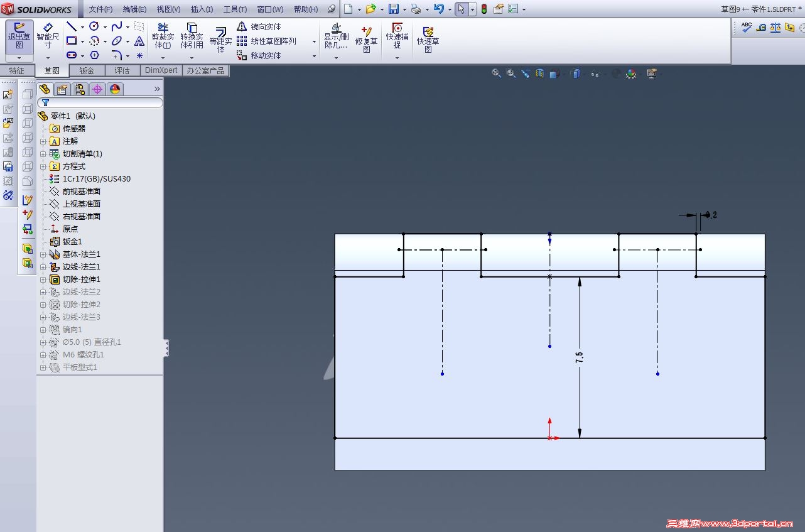Open the DisplayManager color-wheel tab

[115, 89]
